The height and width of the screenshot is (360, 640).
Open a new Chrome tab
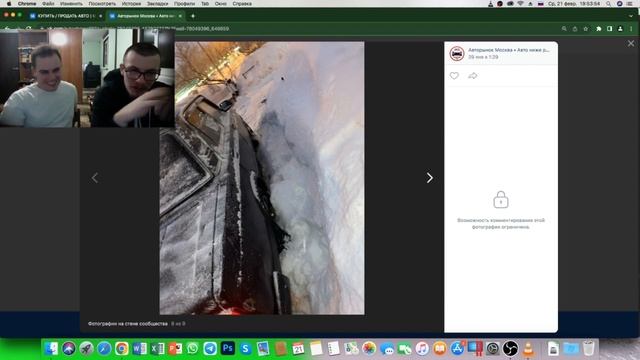(x=193, y=16)
